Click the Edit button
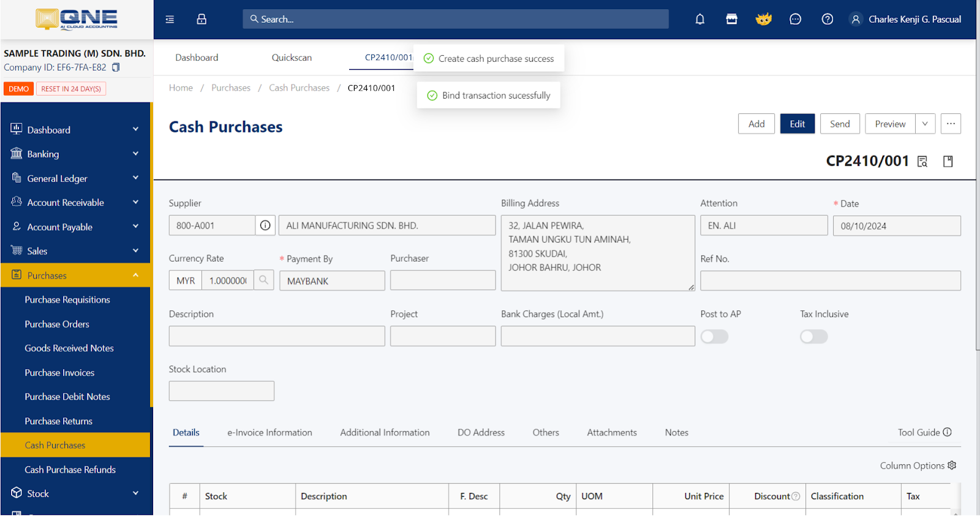Screen dimensions: 980x526 (x=797, y=124)
